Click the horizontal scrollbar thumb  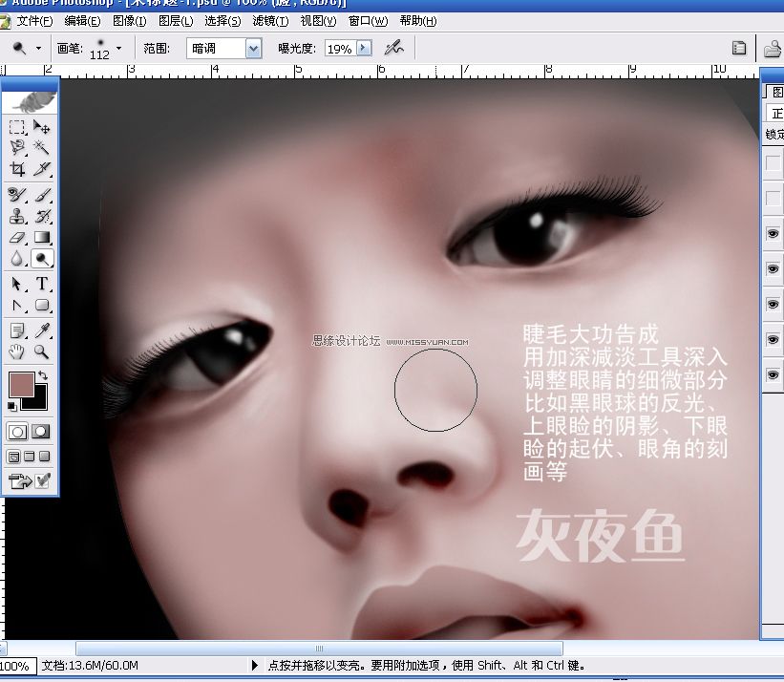319,649
